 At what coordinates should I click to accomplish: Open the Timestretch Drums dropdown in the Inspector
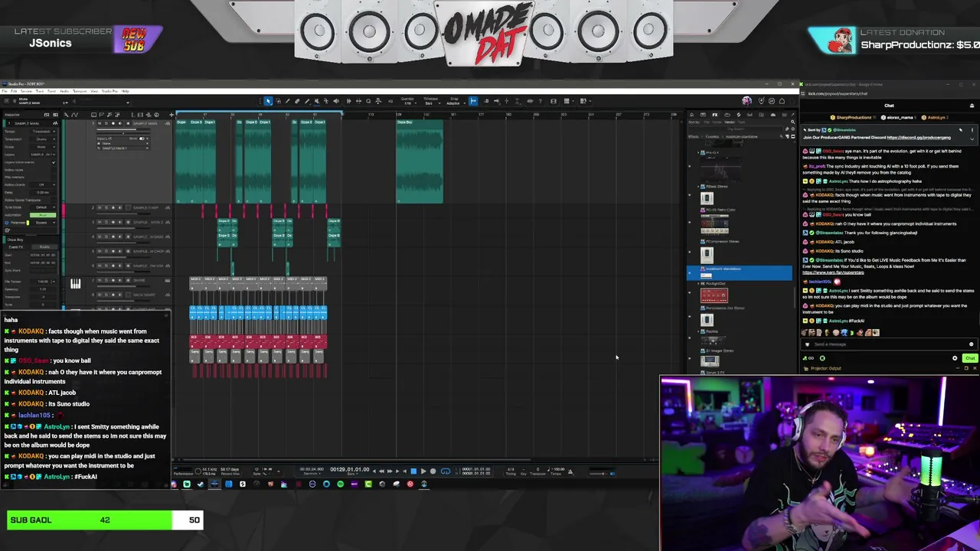[42, 139]
